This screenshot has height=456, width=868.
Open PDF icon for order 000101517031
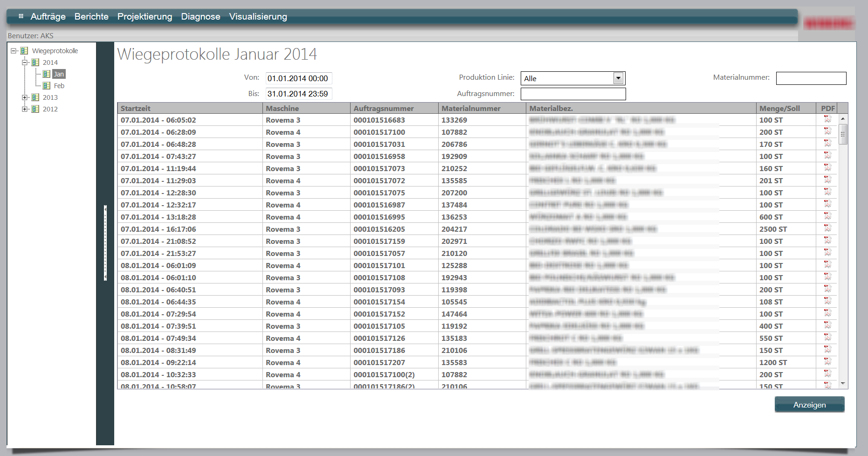click(827, 144)
